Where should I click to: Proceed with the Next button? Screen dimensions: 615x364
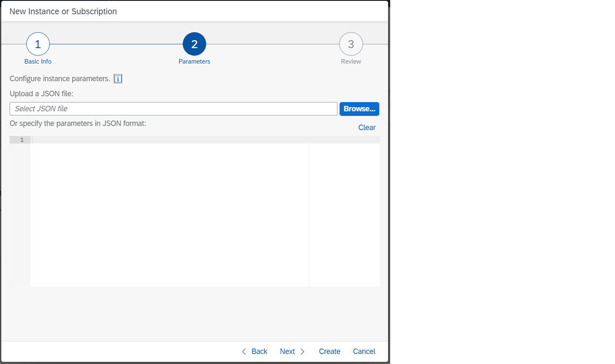pyautogui.click(x=292, y=351)
